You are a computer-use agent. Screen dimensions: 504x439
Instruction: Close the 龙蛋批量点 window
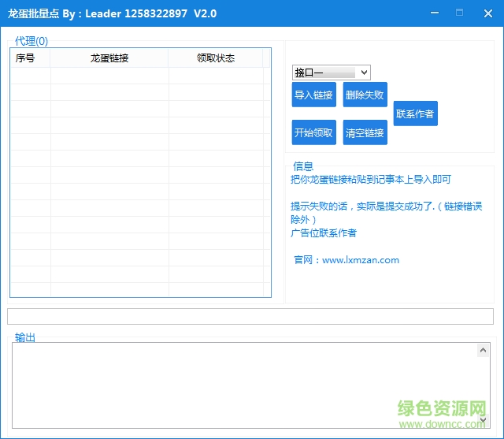[x=488, y=13]
